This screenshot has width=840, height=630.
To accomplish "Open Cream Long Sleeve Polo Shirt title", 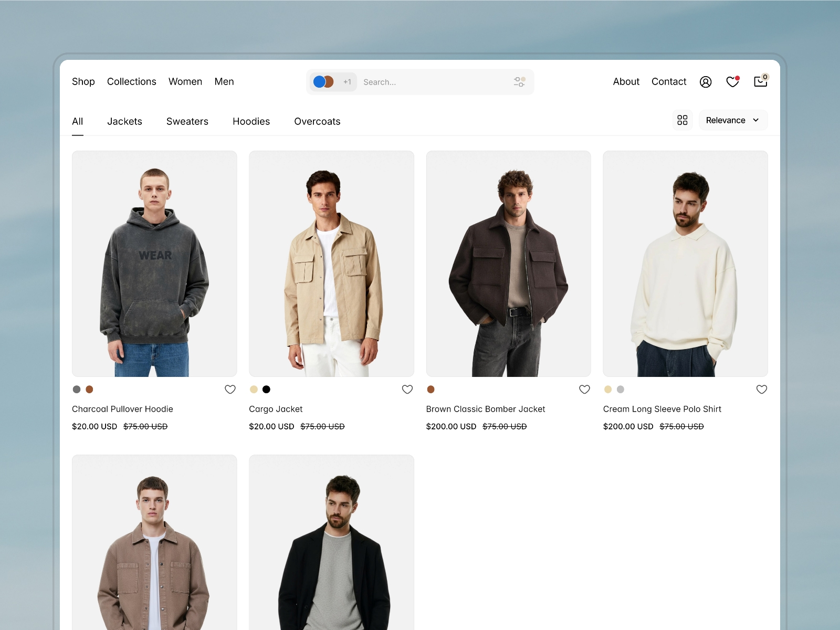I will [x=662, y=409].
